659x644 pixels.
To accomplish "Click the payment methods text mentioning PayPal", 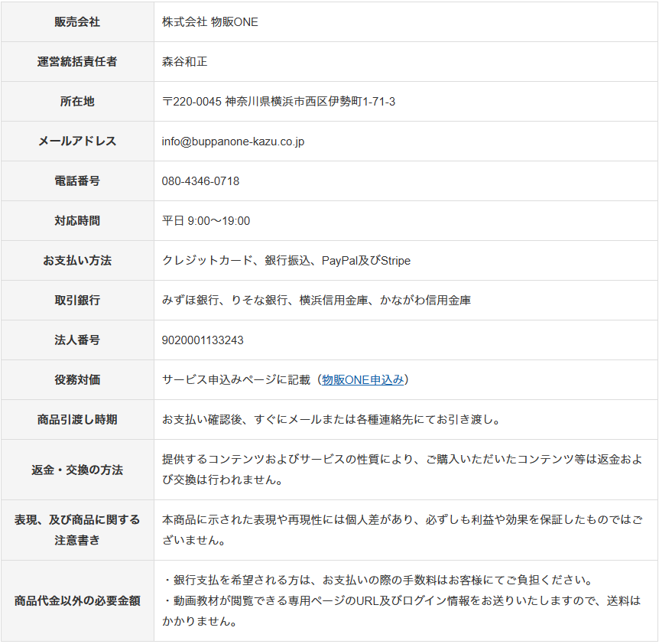I will (x=286, y=261).
